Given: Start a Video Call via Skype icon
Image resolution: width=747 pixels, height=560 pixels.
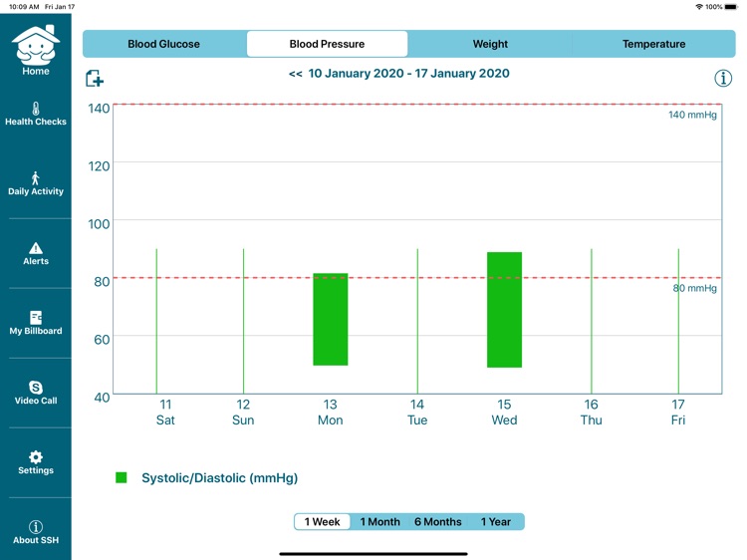Looking at the screenshot, I should click(36, 387).
